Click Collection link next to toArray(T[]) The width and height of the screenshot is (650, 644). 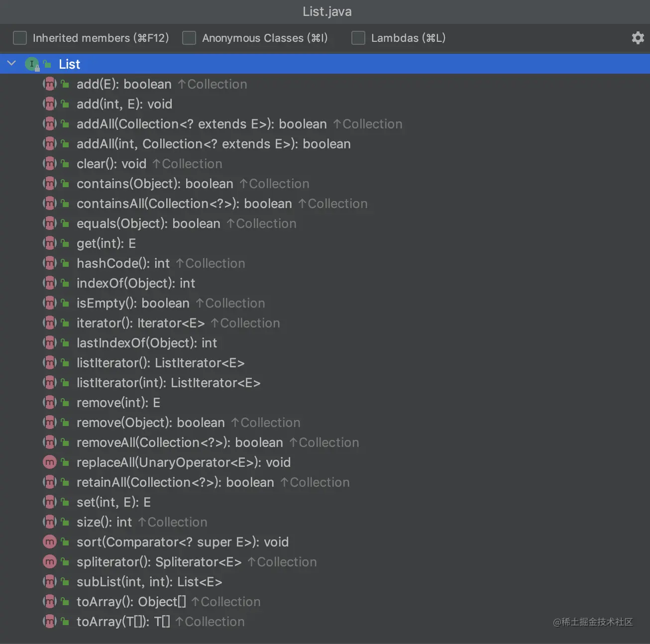tap(210, 622)
